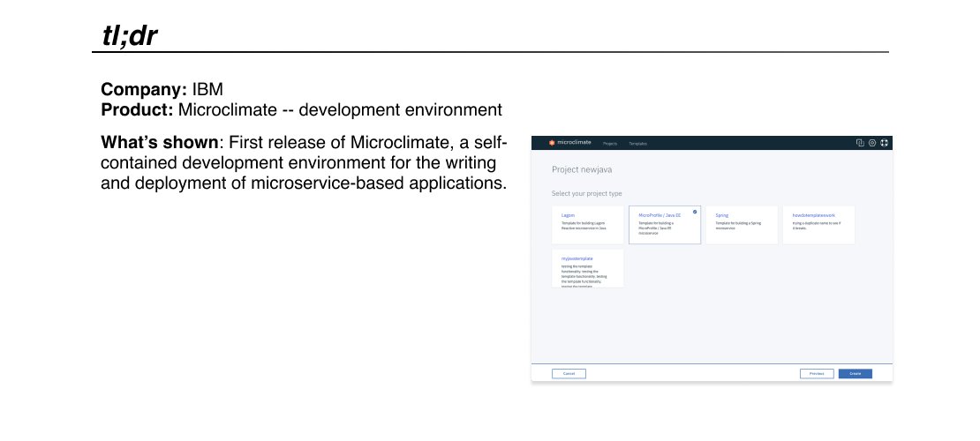The width and height of the screenshot is (980, 441).
Task: Click the blue Create button
Action: 855,373
